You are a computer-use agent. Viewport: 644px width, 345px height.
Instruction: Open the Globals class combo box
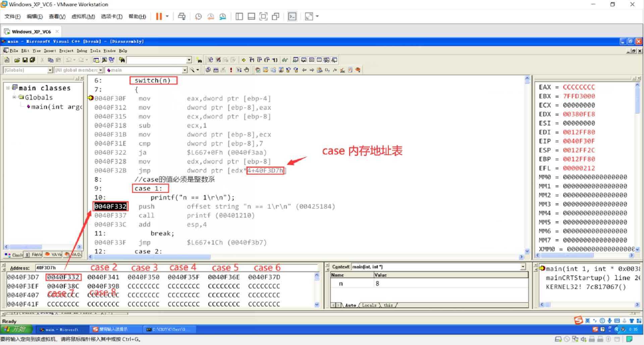(28, 70)
